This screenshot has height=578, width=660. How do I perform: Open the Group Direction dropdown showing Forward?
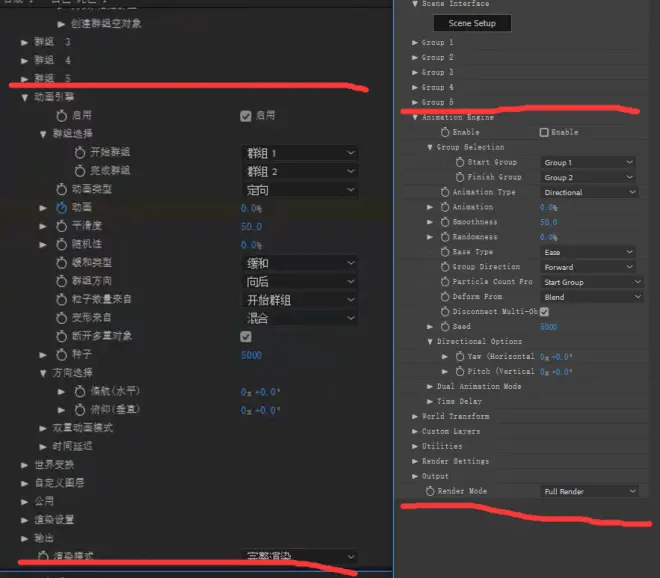coord(588,267)
